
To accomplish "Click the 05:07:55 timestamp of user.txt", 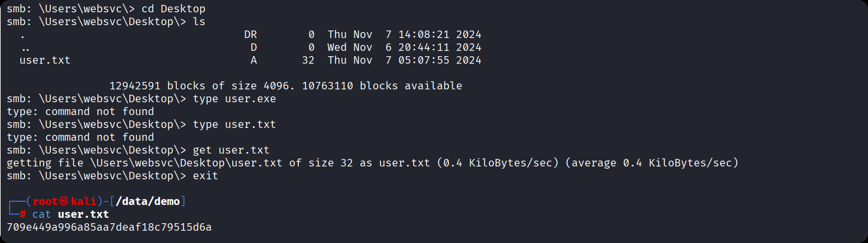I will pos(424,60).
